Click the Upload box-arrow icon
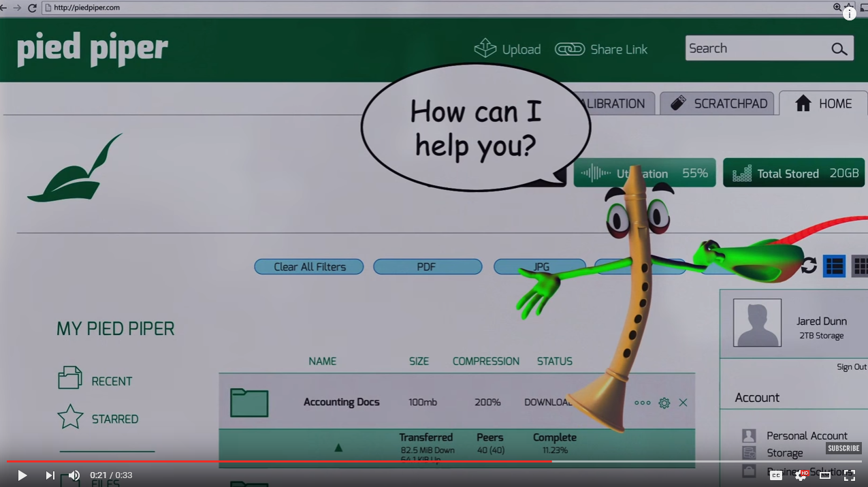This screenshot has height=487, width=868. pos(485,48)
